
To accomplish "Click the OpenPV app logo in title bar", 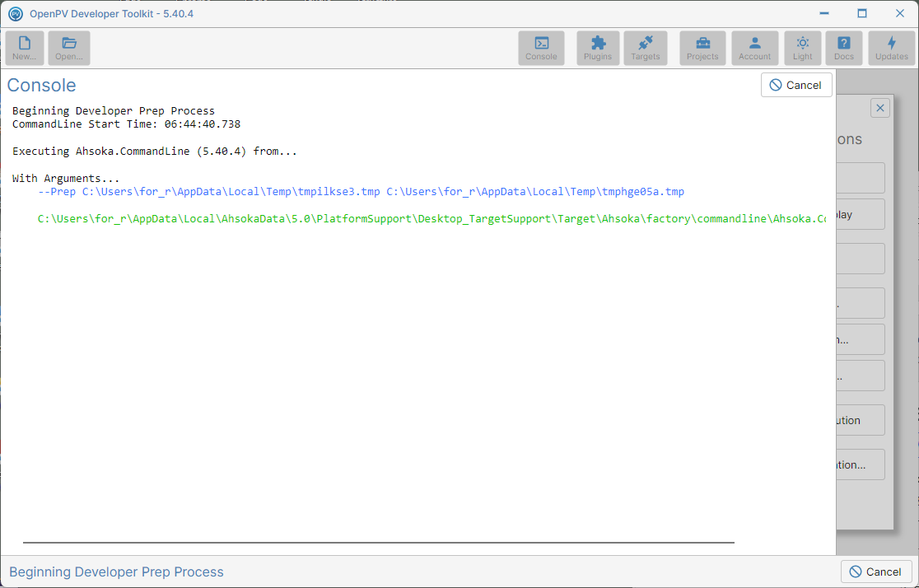I will [16, 13].
